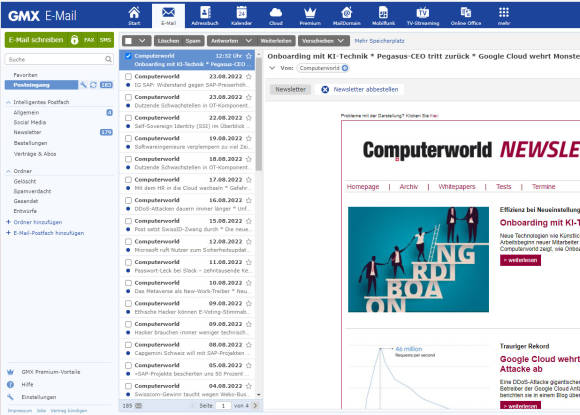Star the 22.08.2022 Computerworld email
This screenshot has width=580, height=415.
pyautogui.click(x=249, y=118)
